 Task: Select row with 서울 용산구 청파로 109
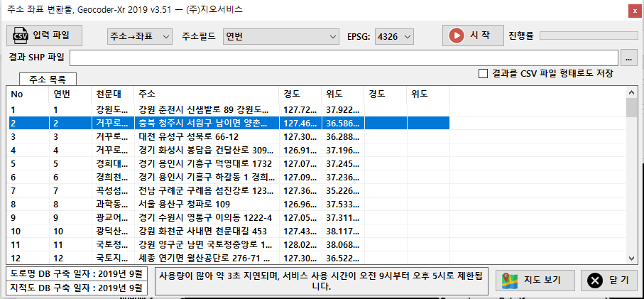[x=229, y=204]
